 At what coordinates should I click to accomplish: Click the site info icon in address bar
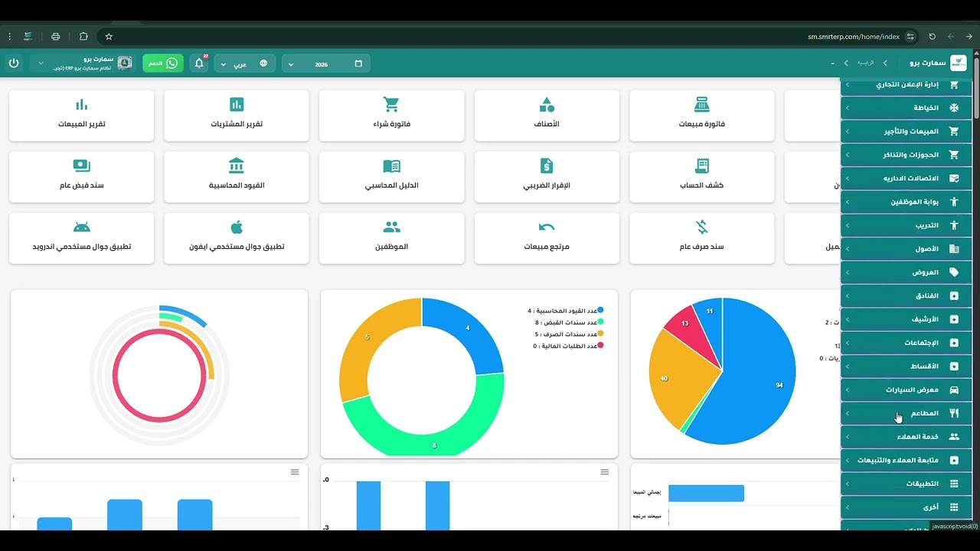(x=910, y=36)
